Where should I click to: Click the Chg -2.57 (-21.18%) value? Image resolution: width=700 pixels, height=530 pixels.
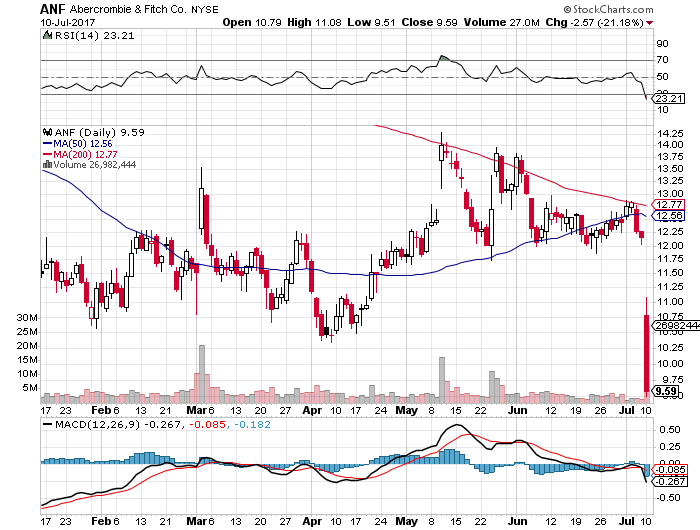click(595, 22)
